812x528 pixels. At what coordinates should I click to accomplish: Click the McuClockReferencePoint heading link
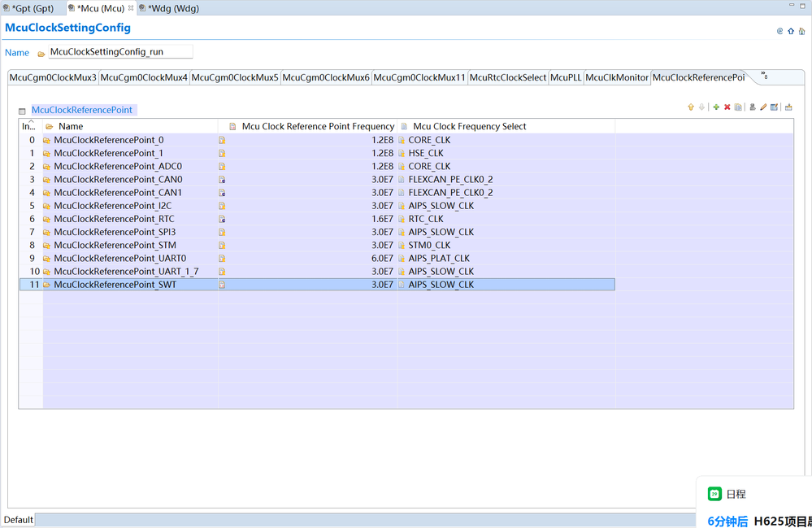pos(82,110)
